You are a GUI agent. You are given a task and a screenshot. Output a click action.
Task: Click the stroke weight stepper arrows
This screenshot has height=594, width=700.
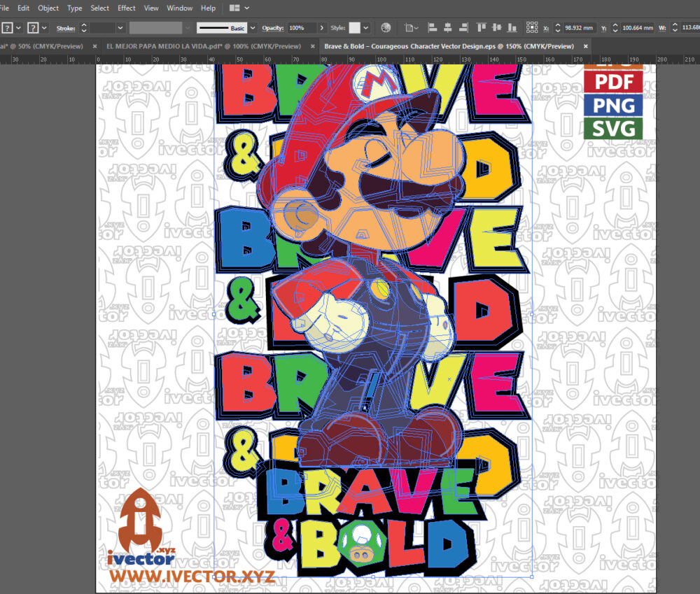83,28
